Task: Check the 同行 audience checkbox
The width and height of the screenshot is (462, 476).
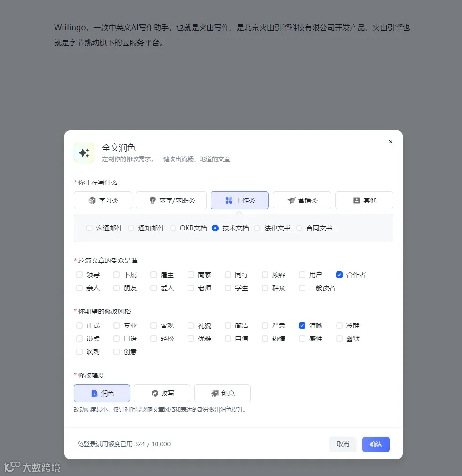Action: click(x=228, y=275)
